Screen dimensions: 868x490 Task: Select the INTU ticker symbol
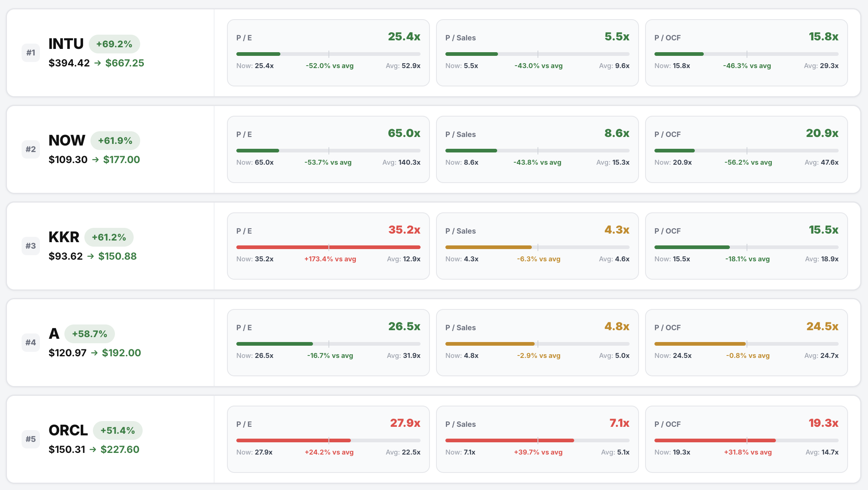point(66,44)
